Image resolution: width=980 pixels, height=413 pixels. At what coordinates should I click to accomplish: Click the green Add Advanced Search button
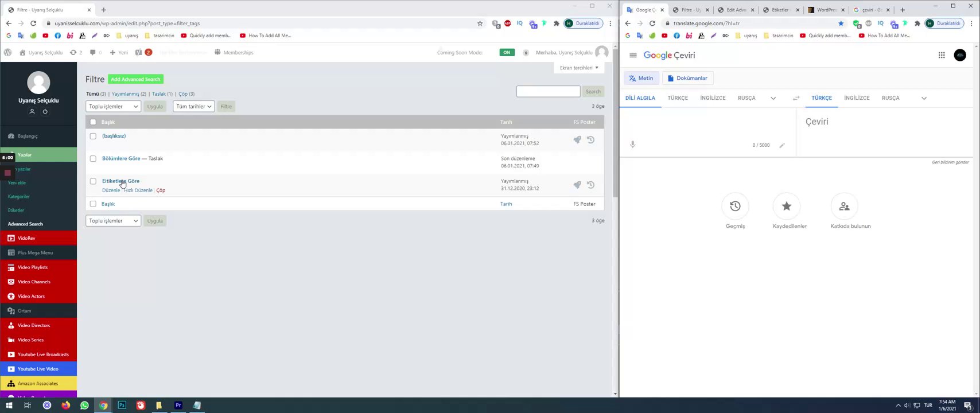(135, 79)
